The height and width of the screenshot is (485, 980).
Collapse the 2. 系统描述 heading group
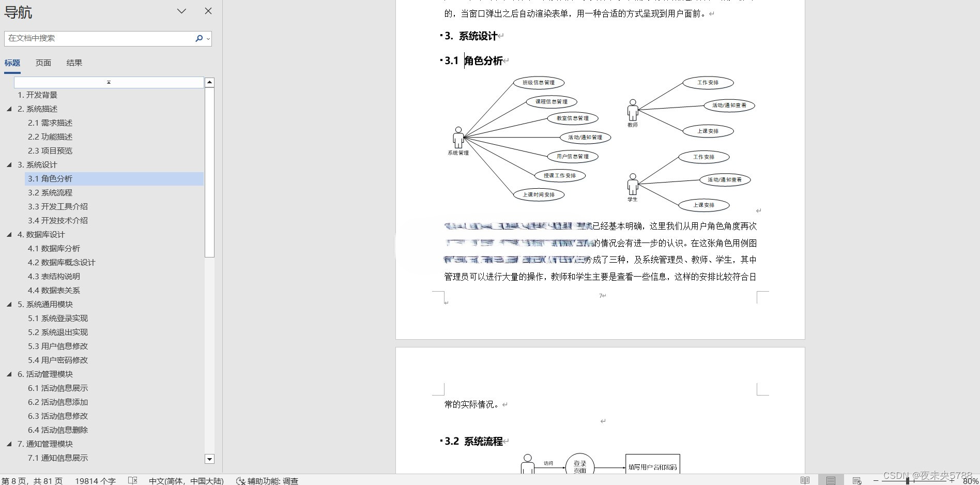click(x=9, y=109)
